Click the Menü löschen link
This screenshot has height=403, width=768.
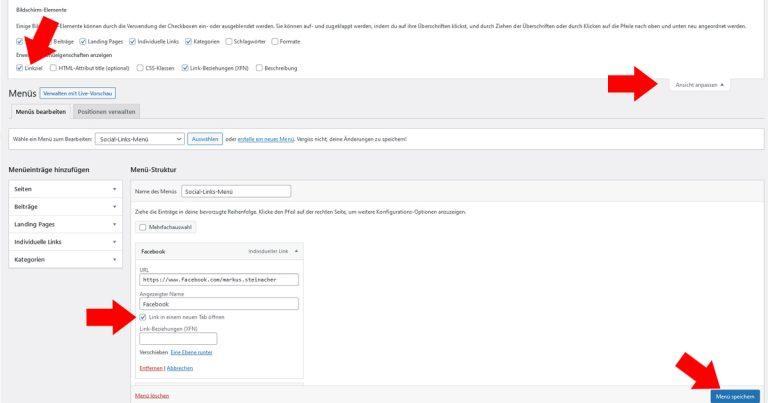pos(151,396)
